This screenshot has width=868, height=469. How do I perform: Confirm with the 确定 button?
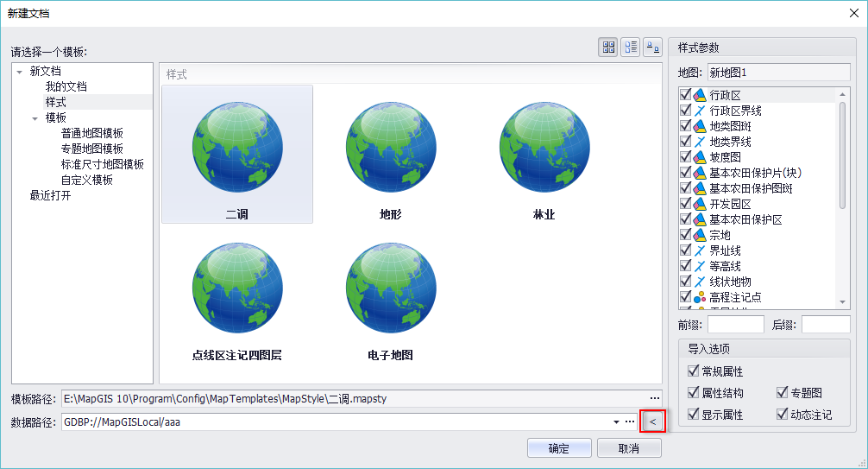point(559,448)
